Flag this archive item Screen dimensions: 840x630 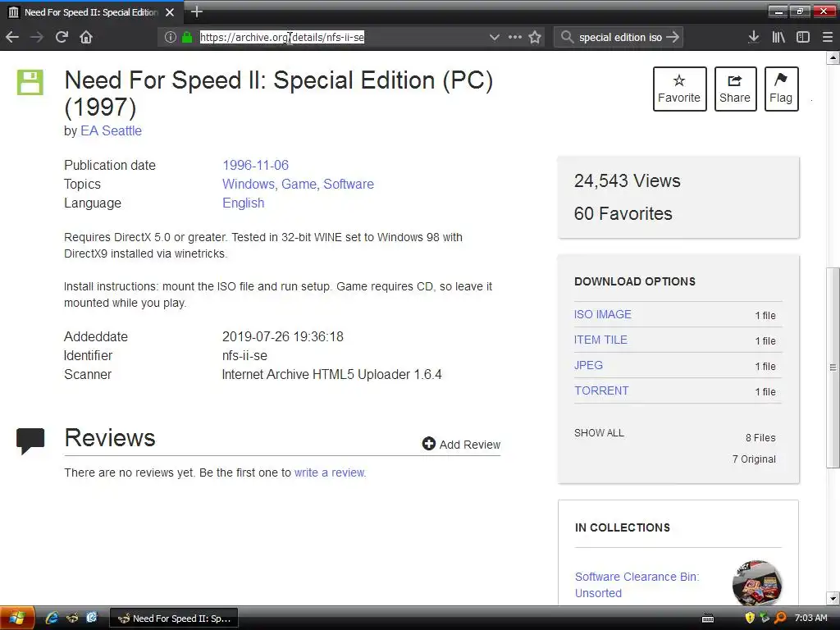tap(781, 89)
